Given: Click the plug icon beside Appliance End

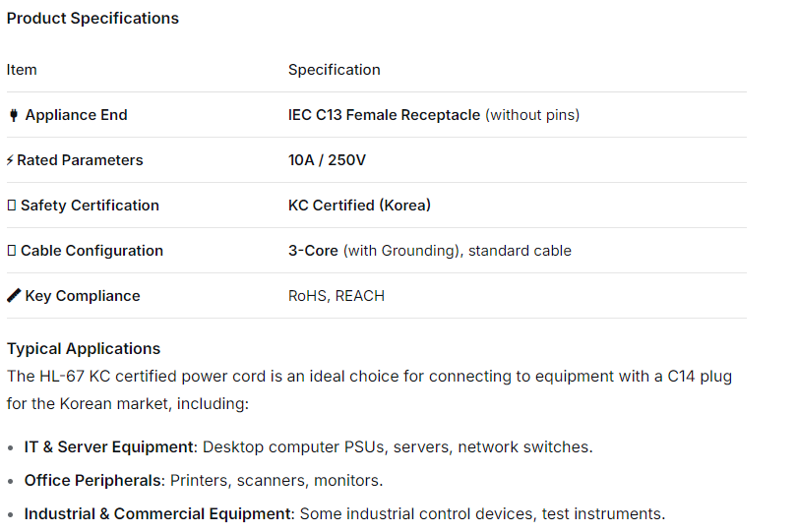Looking at the screenshot, I should [x=13, y=115].
